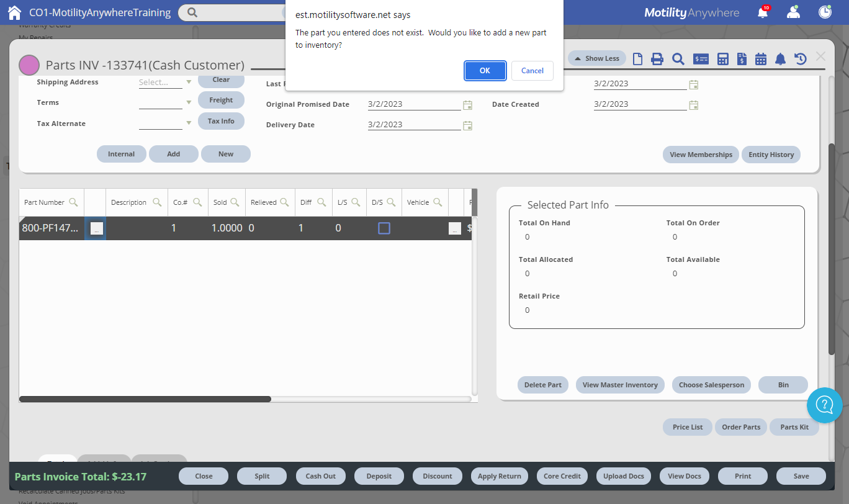Screen dimensions: 849x504
Task: Open the home icon in header
Action: [x=14, y=12]
